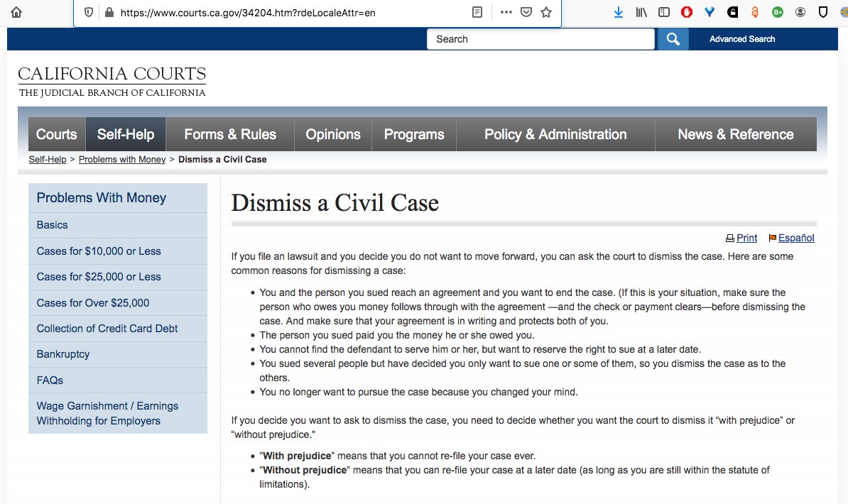Click the Dismiss a Civil Case breadcrumb text

(222, 160)
